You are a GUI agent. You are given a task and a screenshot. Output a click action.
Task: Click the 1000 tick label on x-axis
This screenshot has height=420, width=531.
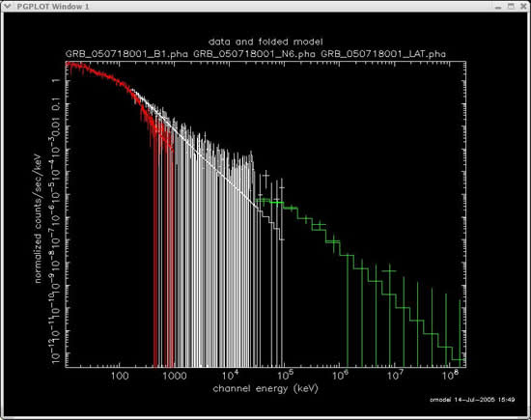click(x=175, y=376)
